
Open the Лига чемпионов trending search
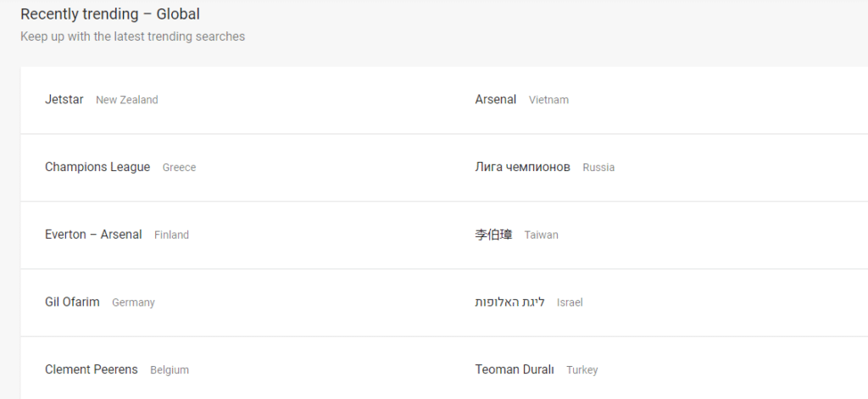tap(523, 167)
